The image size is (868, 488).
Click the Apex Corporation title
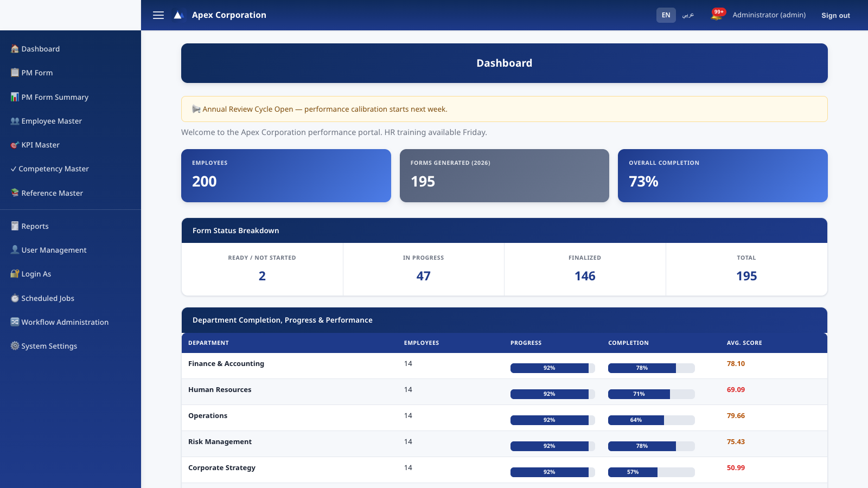pyautogui.click(x=229, y=15)
